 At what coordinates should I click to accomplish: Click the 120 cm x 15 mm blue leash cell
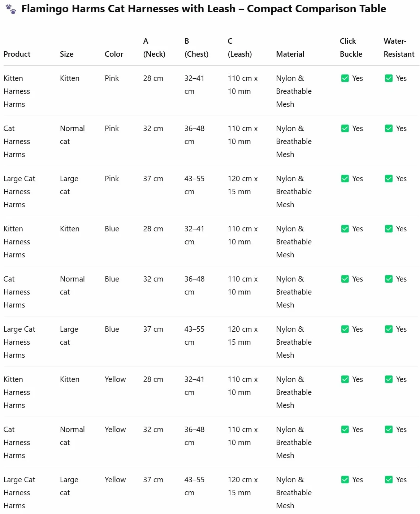pos(243,336)
